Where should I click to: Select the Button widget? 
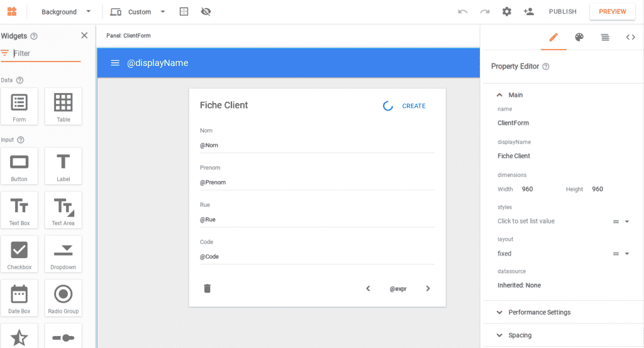point(19,166)
